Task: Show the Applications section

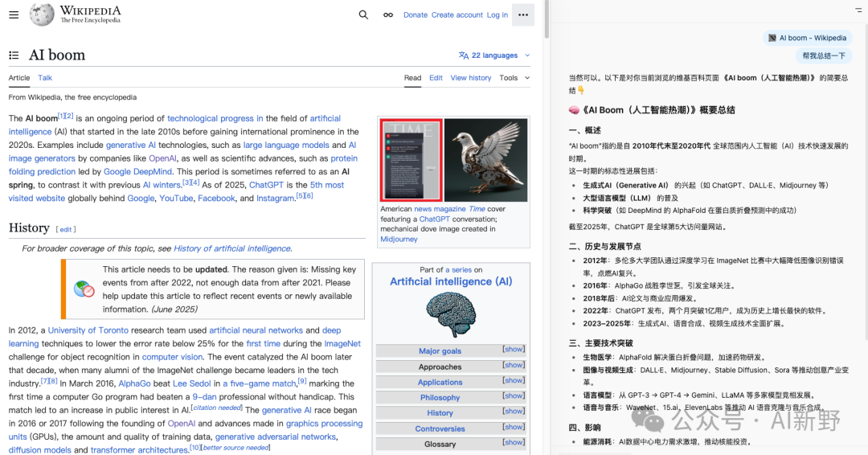Action: [513, 381]
